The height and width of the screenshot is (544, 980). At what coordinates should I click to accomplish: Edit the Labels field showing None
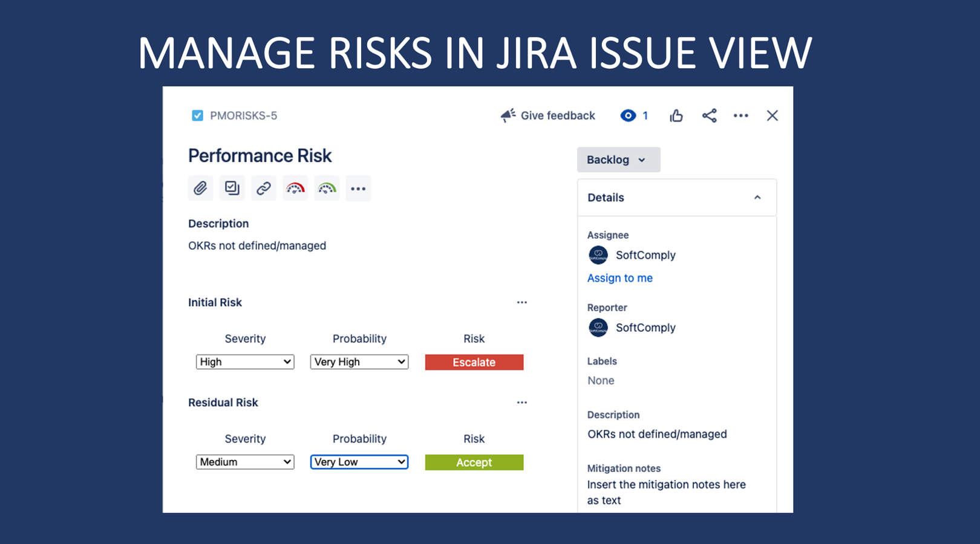point(601,381)
